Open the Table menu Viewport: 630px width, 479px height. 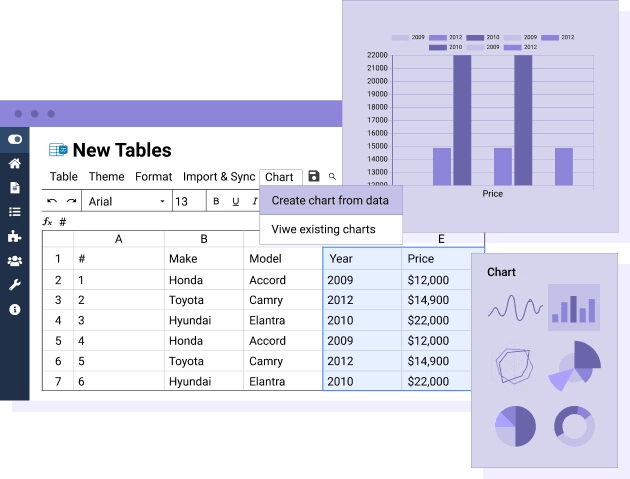tap(63, 177)
